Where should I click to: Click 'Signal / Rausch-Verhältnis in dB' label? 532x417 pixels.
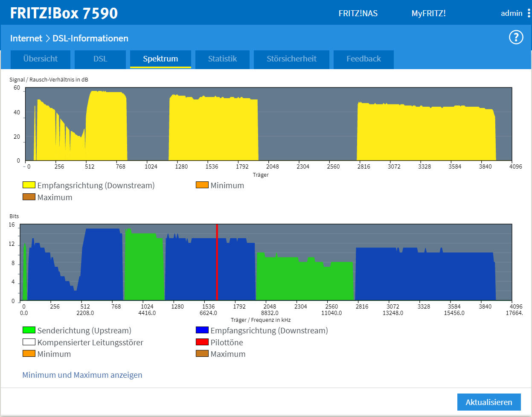pyautogui.click(x=49, y=80)
